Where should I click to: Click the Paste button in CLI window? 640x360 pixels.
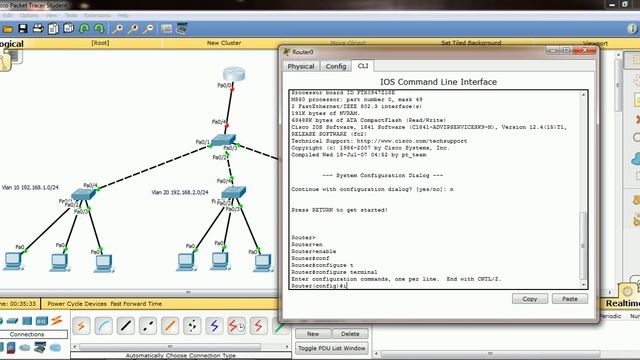pos(570,299)
